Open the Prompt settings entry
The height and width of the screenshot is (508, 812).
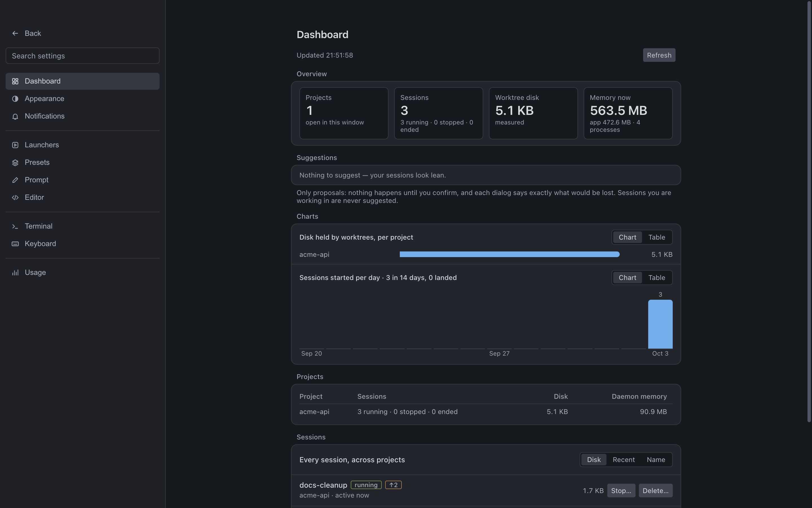tap(83, 180)
